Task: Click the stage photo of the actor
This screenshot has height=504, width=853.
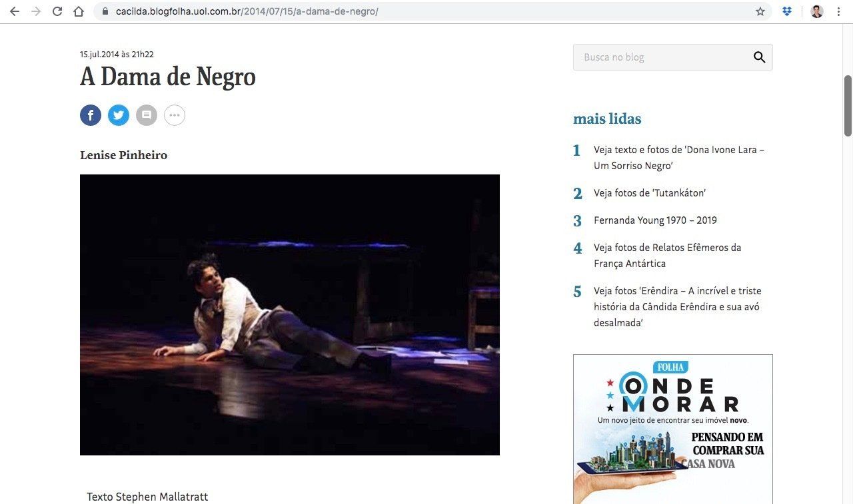Action: (x=290, y=315)
